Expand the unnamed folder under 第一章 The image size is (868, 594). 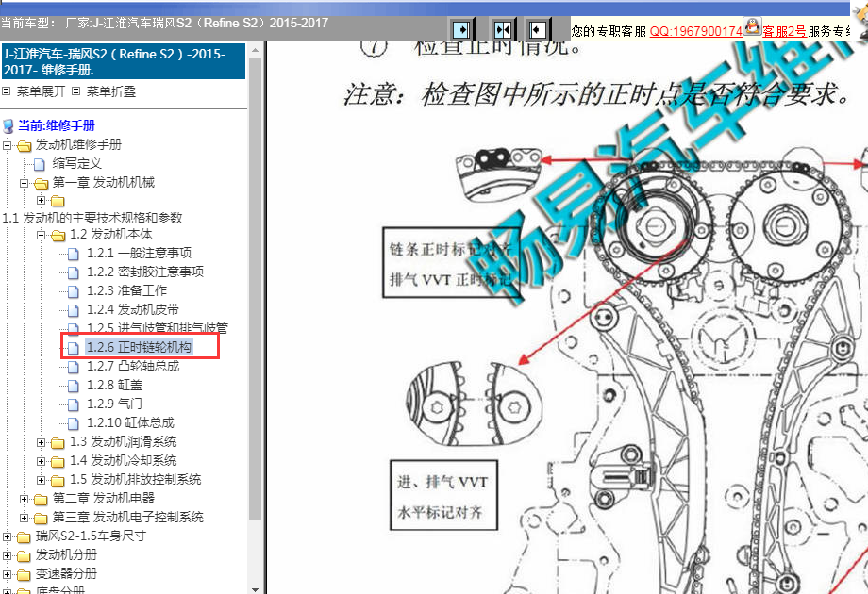[x=41, y=200]
